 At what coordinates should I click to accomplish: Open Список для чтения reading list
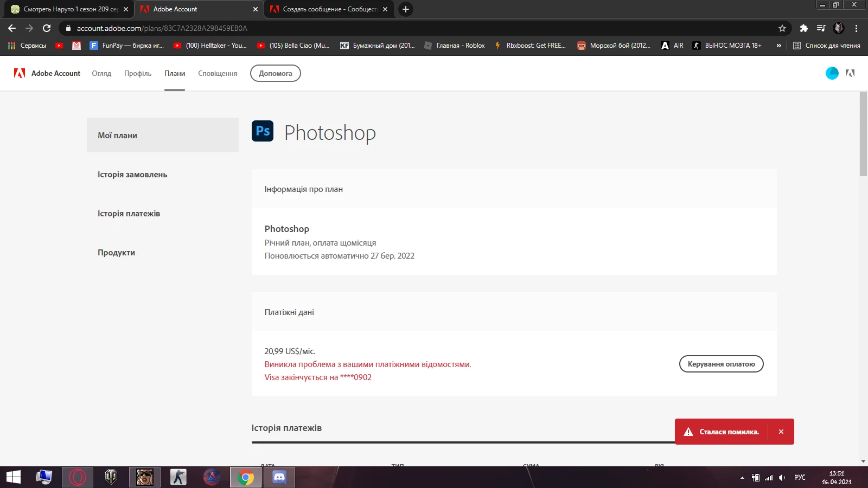[x=826, y=46]
